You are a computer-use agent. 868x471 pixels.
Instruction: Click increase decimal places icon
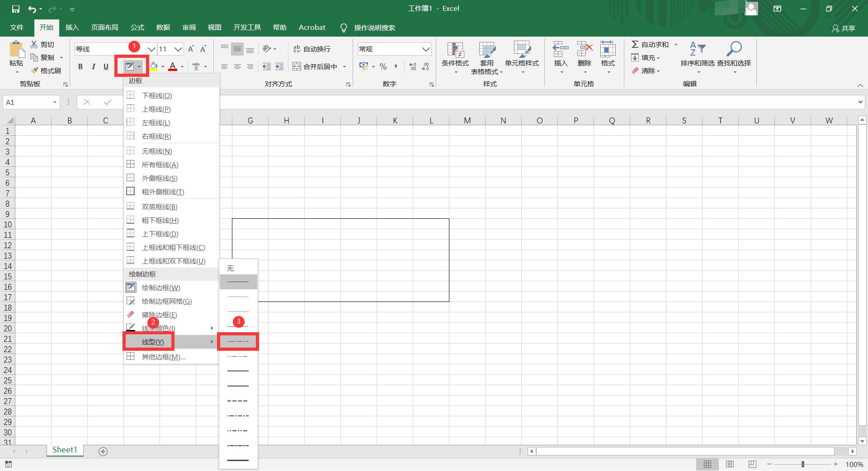pos(412,66)
